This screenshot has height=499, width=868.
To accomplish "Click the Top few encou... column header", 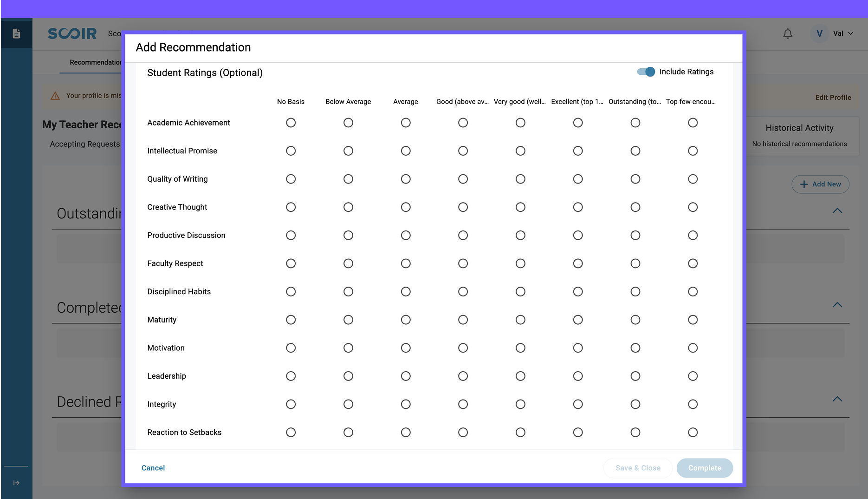I will 691,102.
